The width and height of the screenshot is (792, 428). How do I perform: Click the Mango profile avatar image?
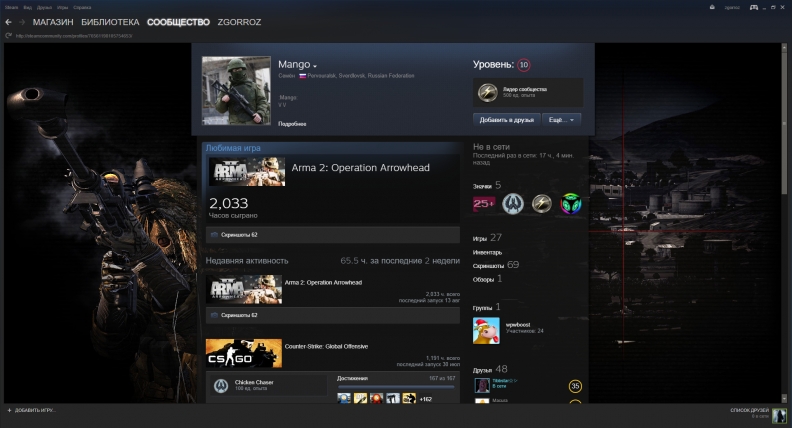point(236,91)
